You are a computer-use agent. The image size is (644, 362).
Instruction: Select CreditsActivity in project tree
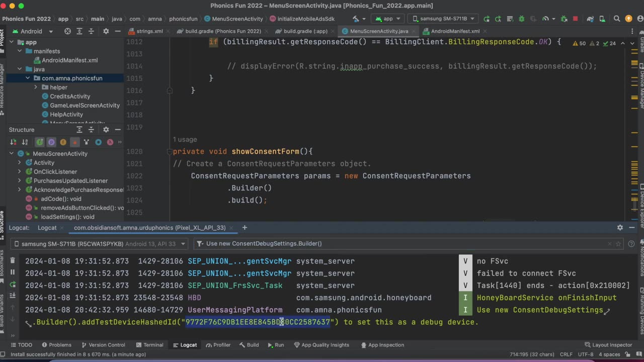(70, 97)
